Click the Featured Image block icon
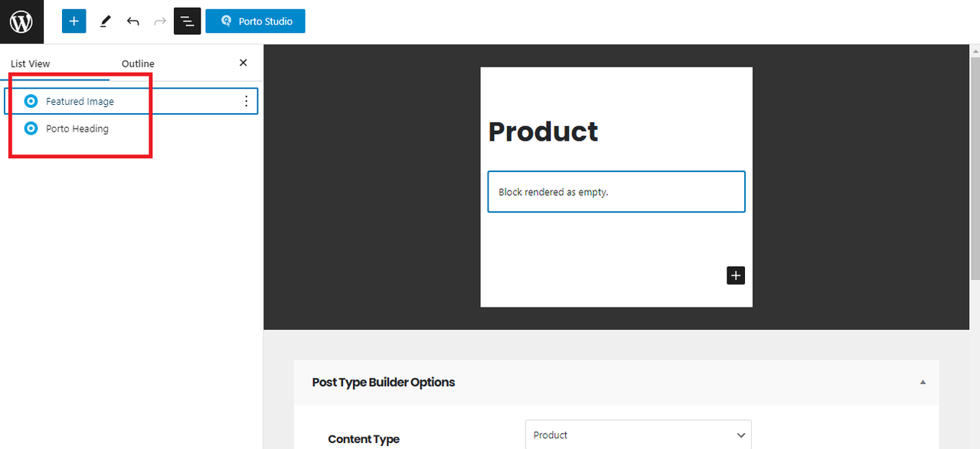This screenshot has height=449, width=980. click(31, 101)
